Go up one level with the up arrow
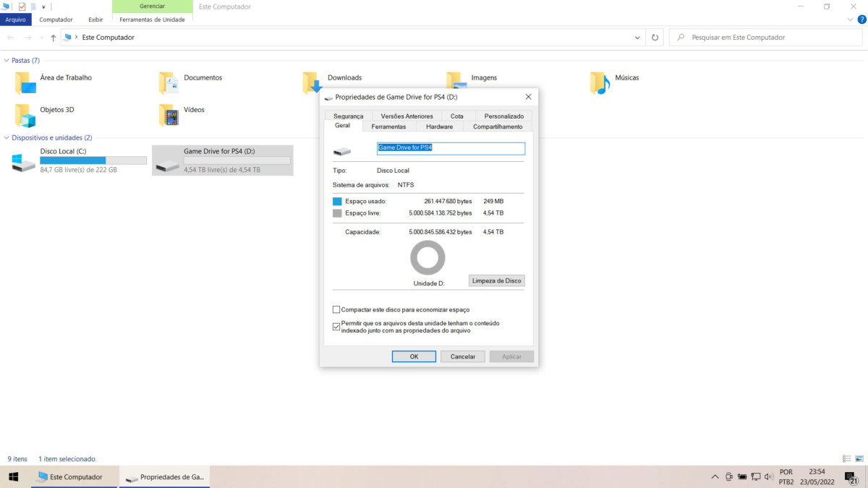This screenshot has height=488, width=868. coord(53,37)
